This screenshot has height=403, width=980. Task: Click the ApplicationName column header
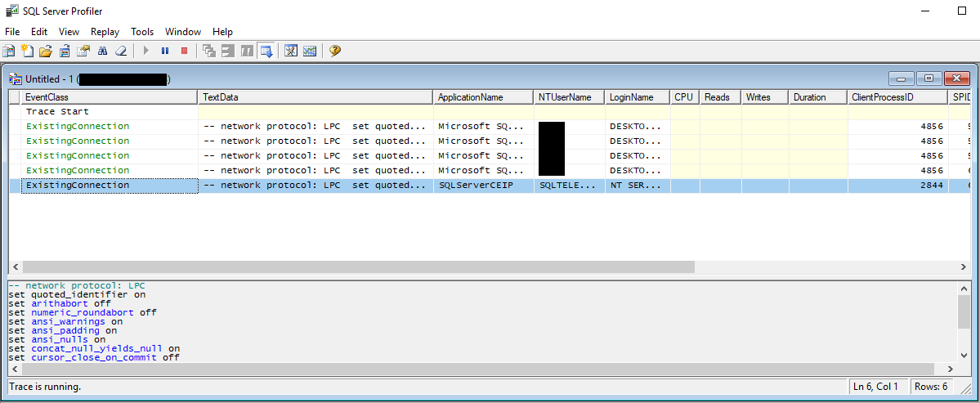point(484,96)
